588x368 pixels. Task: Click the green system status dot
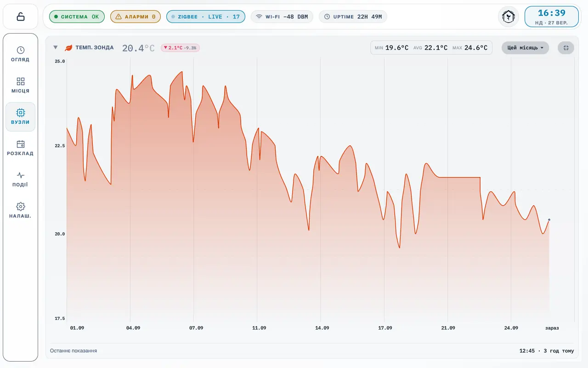(x=56, y=17)
